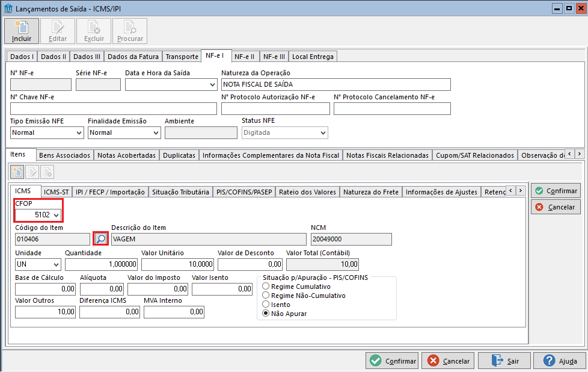Open item search with magnifier icon
Image resolution: width=588 pixels, height=372 pixels.
tap(100, 239)
